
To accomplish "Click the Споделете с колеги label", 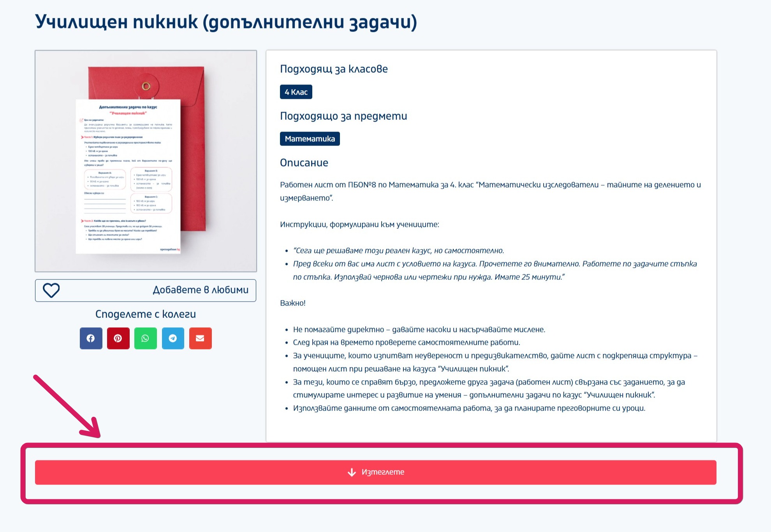I will click(x=145, y=314).
